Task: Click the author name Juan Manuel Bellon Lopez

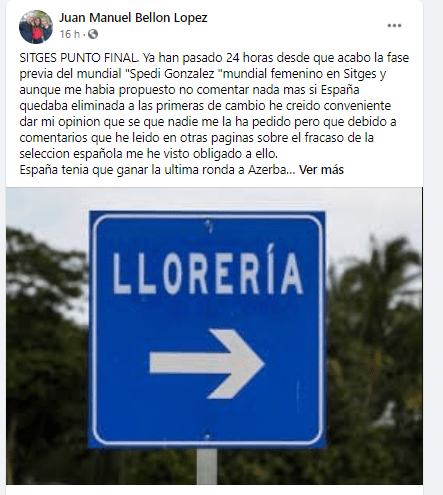Action: click(x=133, y=18)
